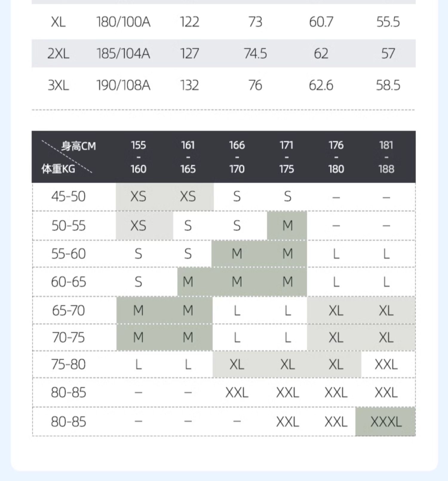448x481 pixels.
Task: Click the 62.6 measurement in the 3XL row
Action: pos(321,85)
